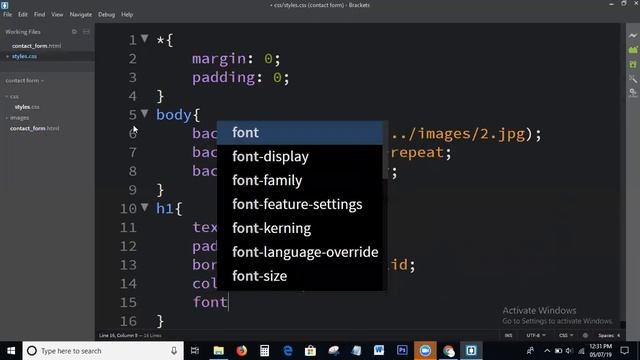Collapse the * rule at line 1

pos(144,38)
